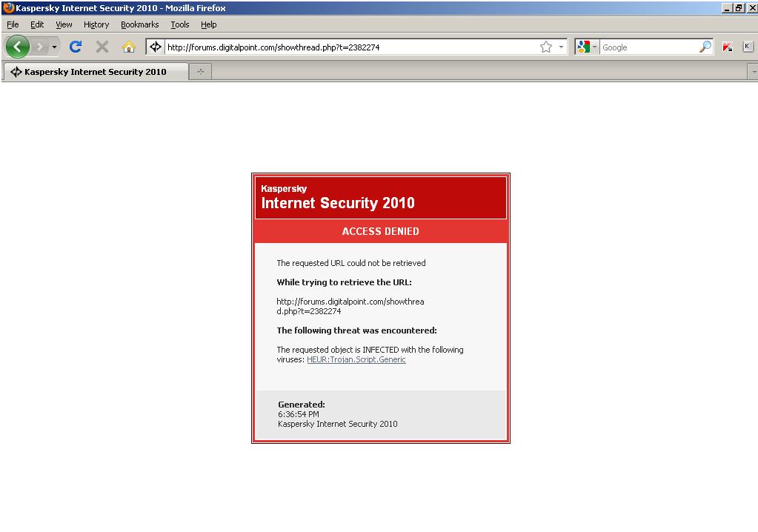Click the red Kaspersky toolbar icon
The width and height of the screenshot is (758, 532).
(x=728, y=47)
